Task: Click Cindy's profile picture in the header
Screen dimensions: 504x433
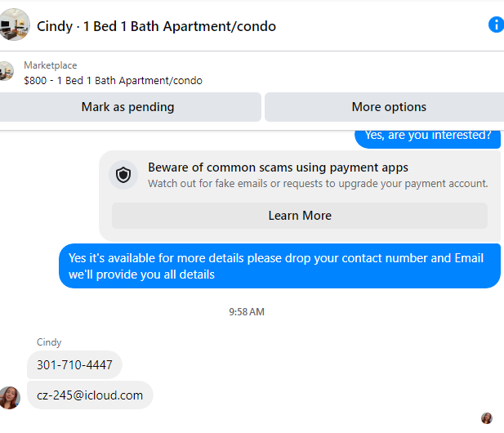Action: [x=15, y=25]
